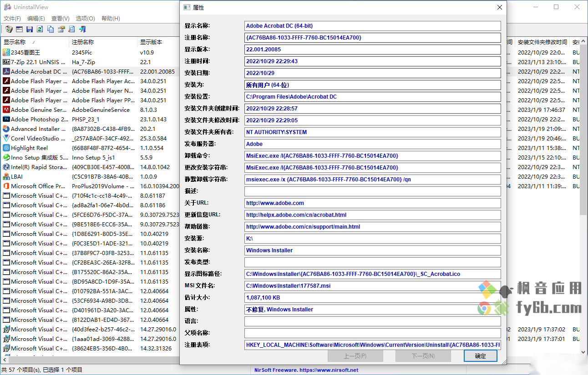This screenshot has height=375, width=588.
Task: Sort by 安装文件夹修改时间 column header
Action: (x=542, y=42)
